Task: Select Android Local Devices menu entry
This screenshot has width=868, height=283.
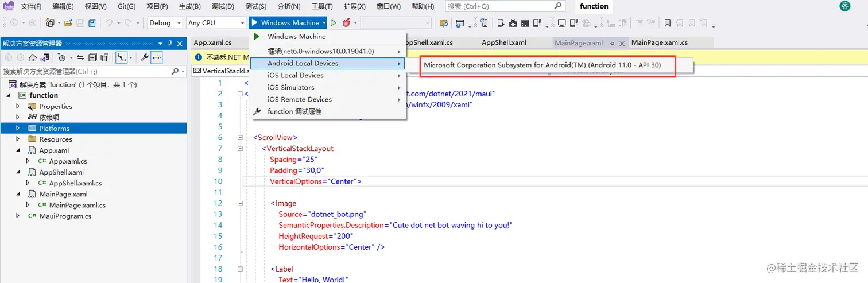Action: coord(328,63)
